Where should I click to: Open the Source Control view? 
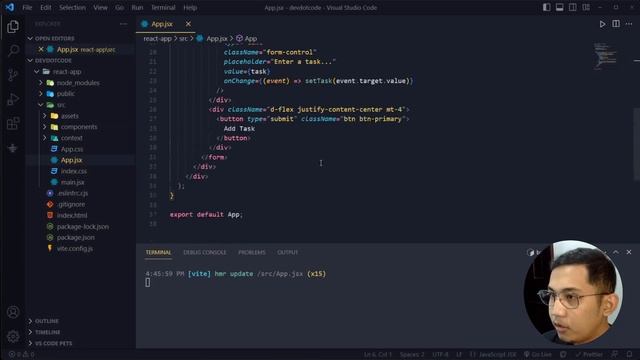(x=13, y=75)
